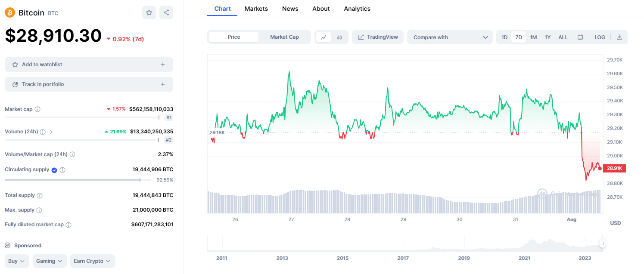Click the circulating supply progress bar

pyautogui.click(x=78, y=180)
